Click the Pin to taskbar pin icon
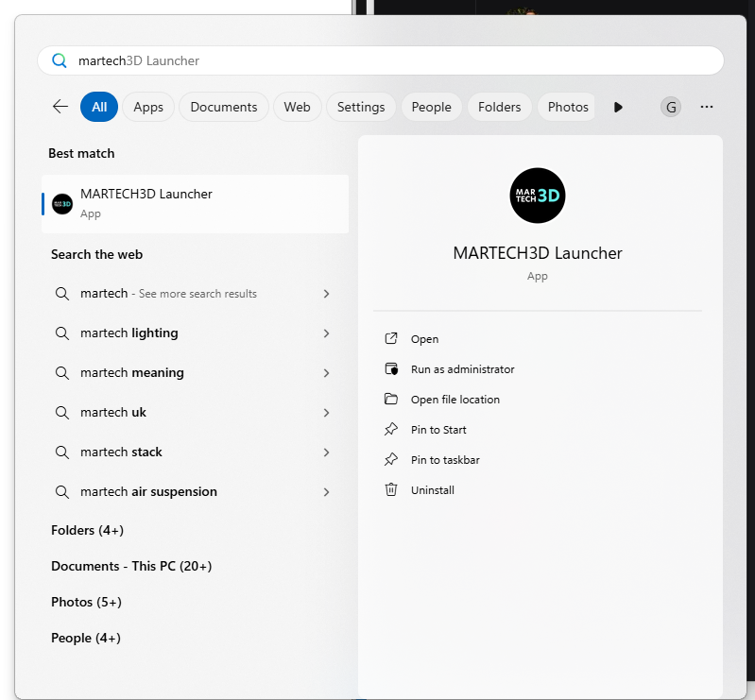 (x=391, y=459)
